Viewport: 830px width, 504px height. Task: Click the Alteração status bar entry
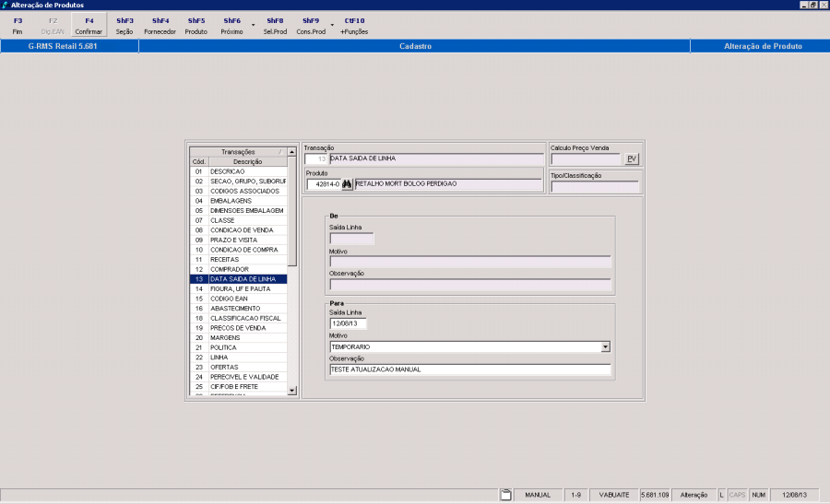point(694,495)
